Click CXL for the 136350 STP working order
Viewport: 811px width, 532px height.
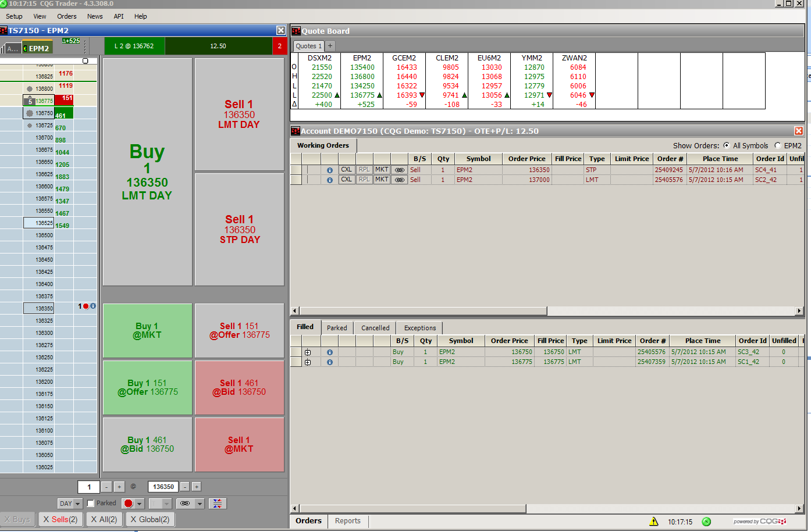tap(347, 170)
